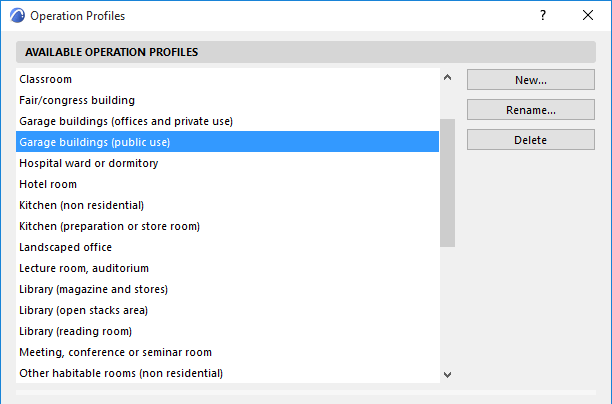
Task: Pick Lecture room, auditorium
Action: click(84, 268)
